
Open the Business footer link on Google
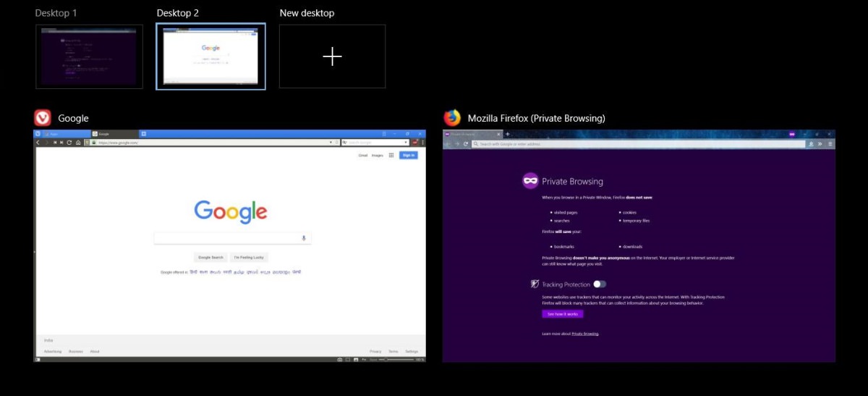(x=76, y=351)
